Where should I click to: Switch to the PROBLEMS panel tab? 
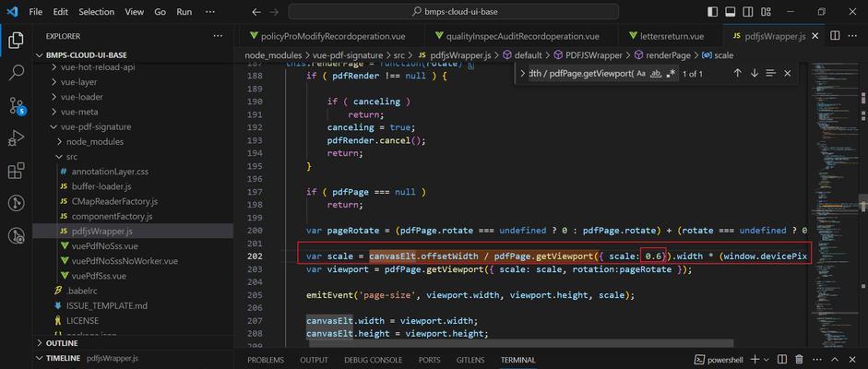[x=266, y=360]
